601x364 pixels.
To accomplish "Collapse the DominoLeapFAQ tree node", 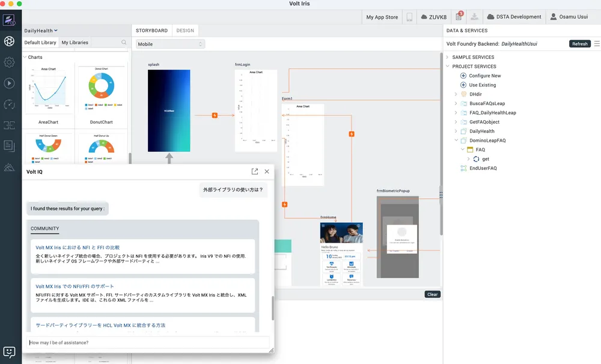I will pos(456,141).
